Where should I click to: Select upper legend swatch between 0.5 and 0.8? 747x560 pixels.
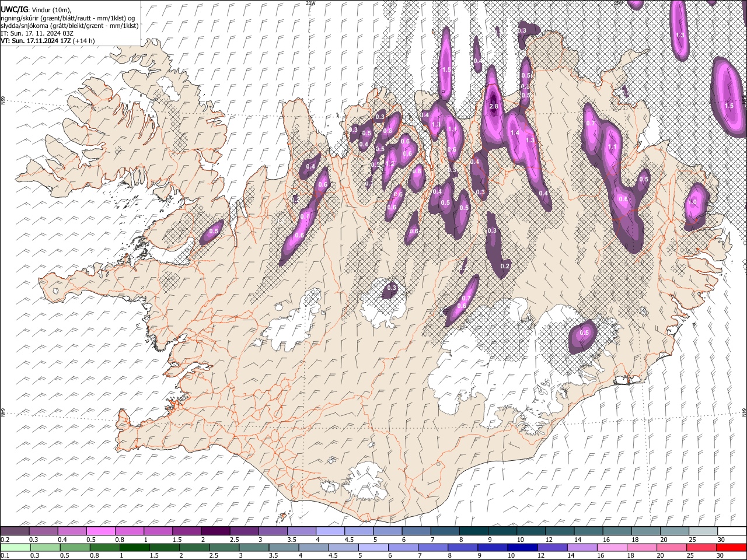100,531
